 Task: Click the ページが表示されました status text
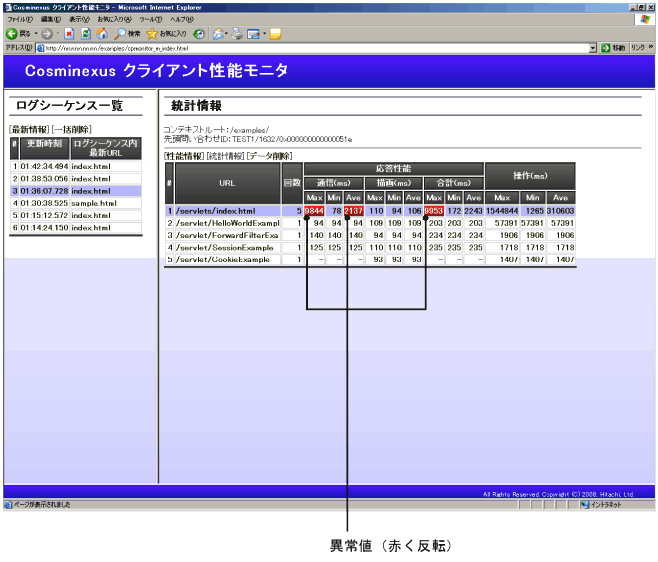(42, 504)
